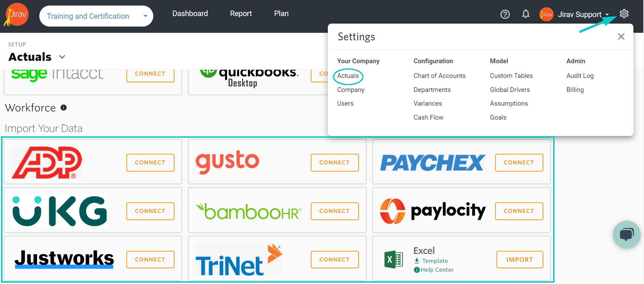This screenshot has width=644, height=284.
Task: Expand the Actuals setup dropdown
Action: point(62,57)
